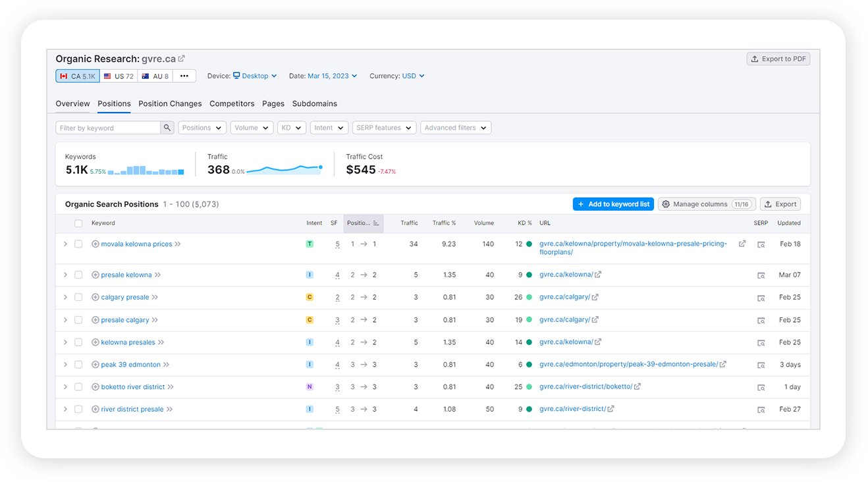The width and height of the screenshot is (868, 482).
Task: Open the gvre.ca/calgary/ link in calgary presale row
Action: pos(564,297)
